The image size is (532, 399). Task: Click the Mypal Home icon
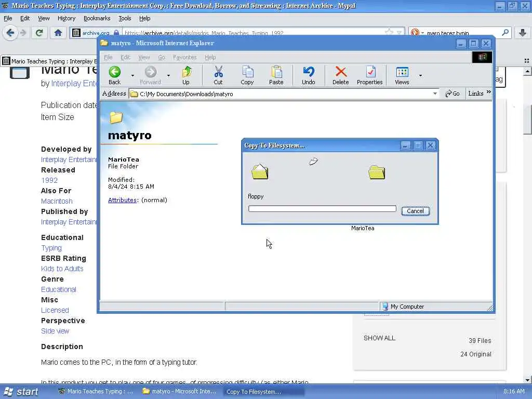pyautogui.click(x=58, y=33)
